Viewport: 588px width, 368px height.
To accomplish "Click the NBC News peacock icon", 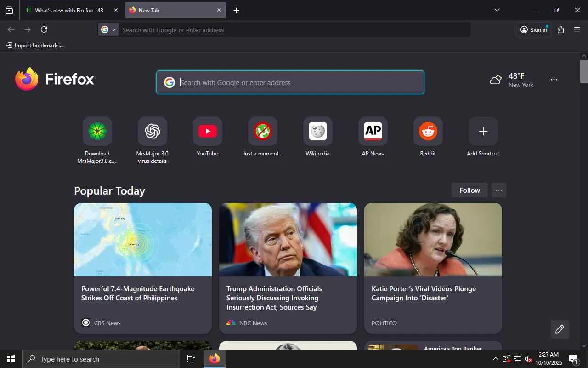I will tap(231, 323).
